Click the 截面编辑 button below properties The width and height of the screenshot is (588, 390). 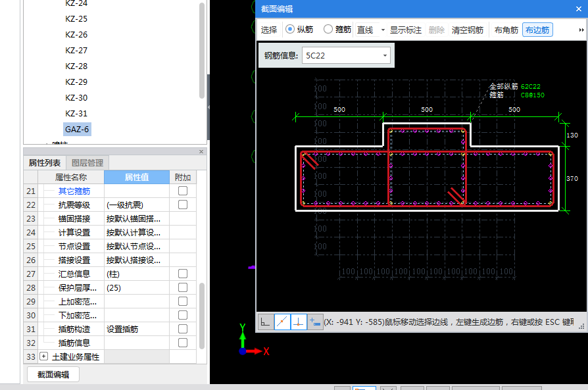[x=53, y=374]
